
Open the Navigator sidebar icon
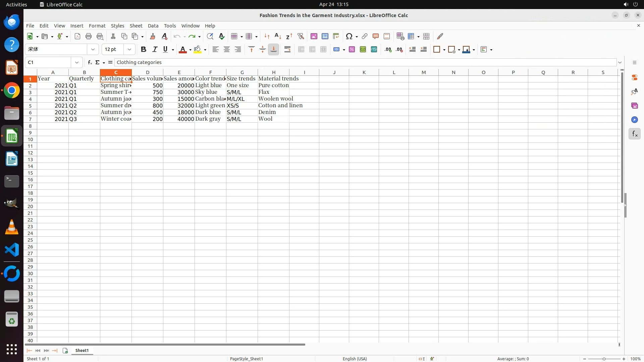pyautogui.click(x=634, y=120)
